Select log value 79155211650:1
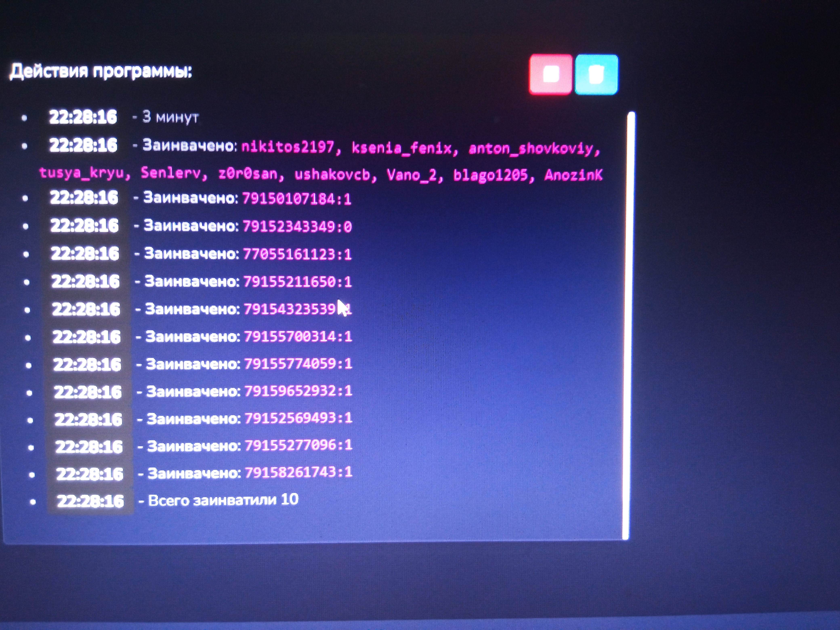This screenshot has width=840, height=630. [x=298, y=282]
